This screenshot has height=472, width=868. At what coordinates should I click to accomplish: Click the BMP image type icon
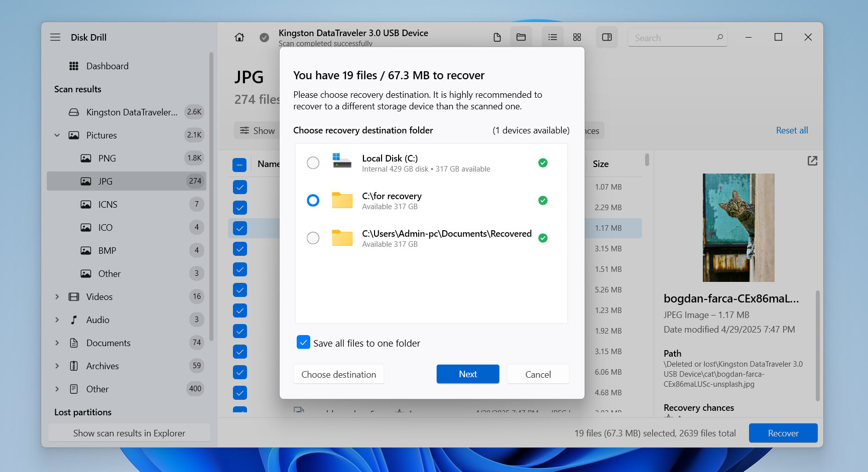click(x=86, y=251)
